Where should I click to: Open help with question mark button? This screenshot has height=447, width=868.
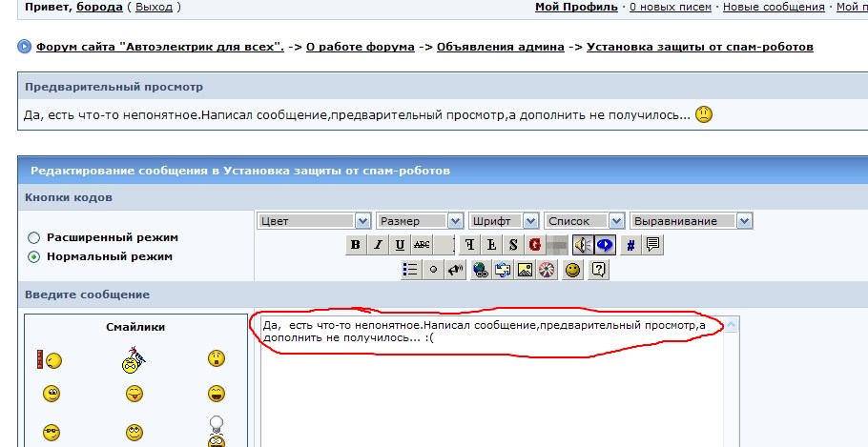598,270
